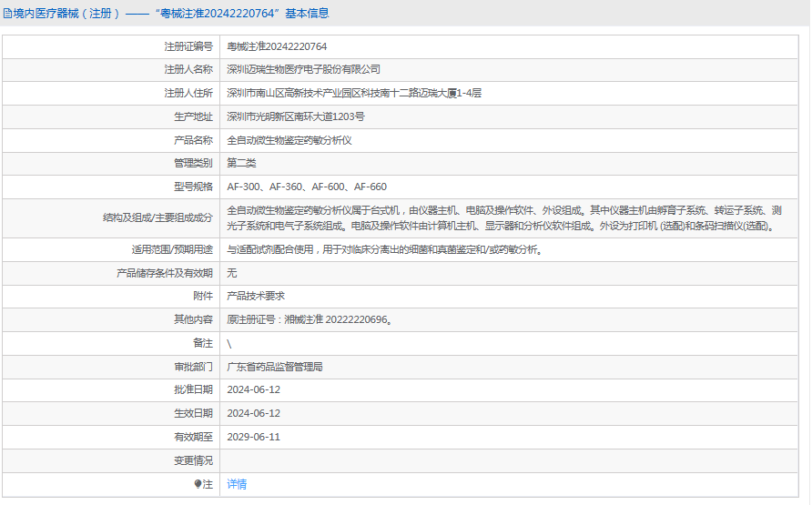Select the 第二类 management category value
812x505 pixels.
pyautogui.click(x=241, y=163)
